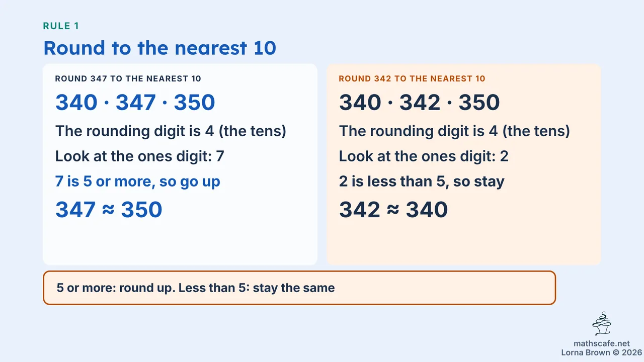Click 'Look at the ones digit: 2'
Screen dimensions: 644x362
click(424, 156)
